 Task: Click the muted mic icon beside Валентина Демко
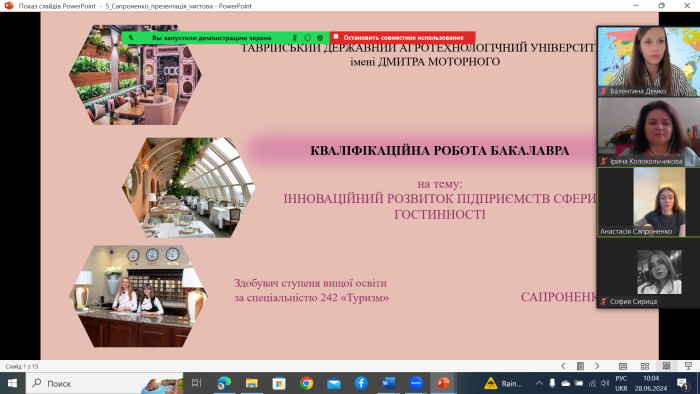(x=604, y=91)
